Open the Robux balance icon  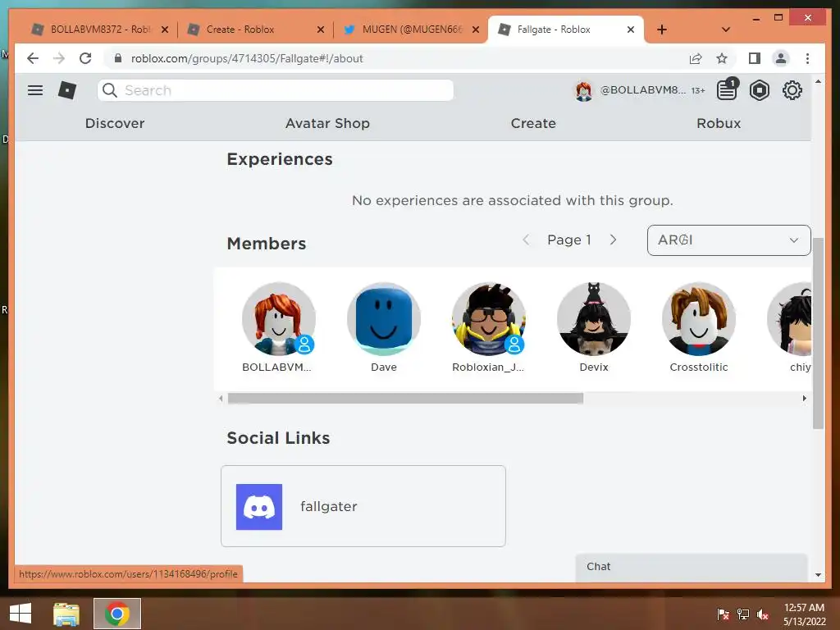759,90
